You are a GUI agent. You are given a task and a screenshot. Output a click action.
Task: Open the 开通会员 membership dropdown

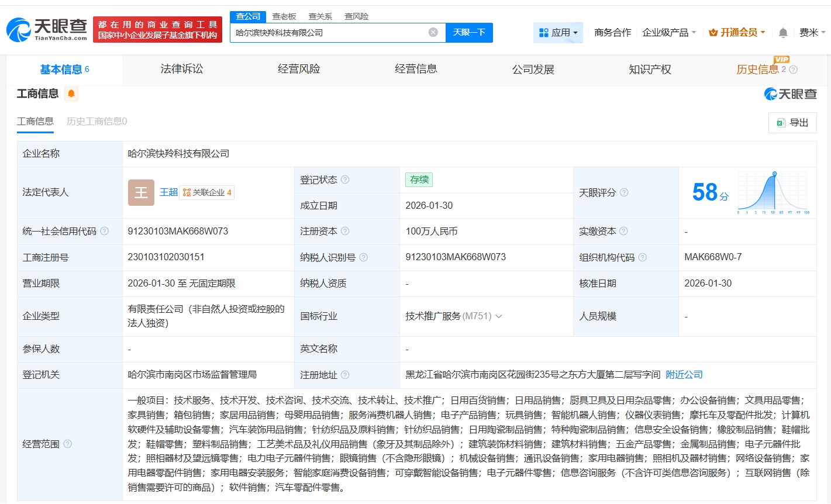(x=737, y=33)
